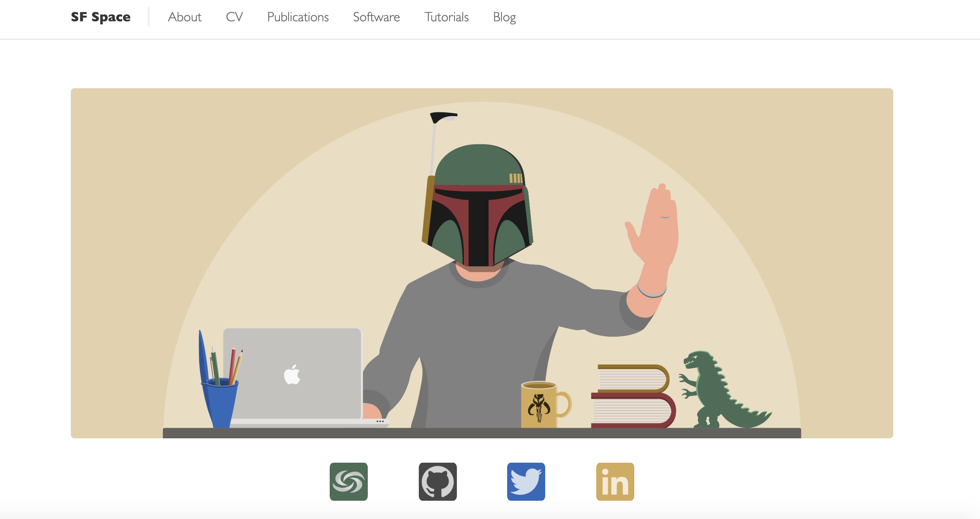Click the Boba Fett helmet

tap(478, 205)
